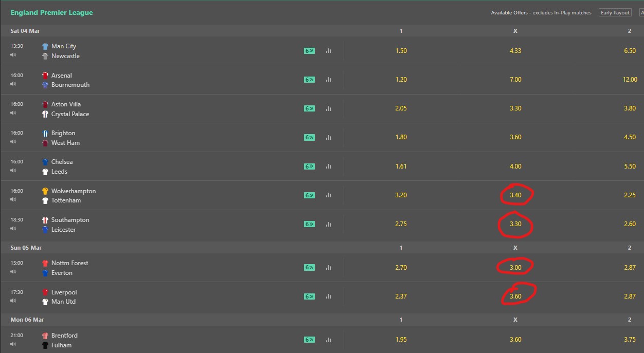This screenshot has width=644, height=353.
Task: Click the green 6» badge on Aston Villa row
Action: (x=309, y=108)
